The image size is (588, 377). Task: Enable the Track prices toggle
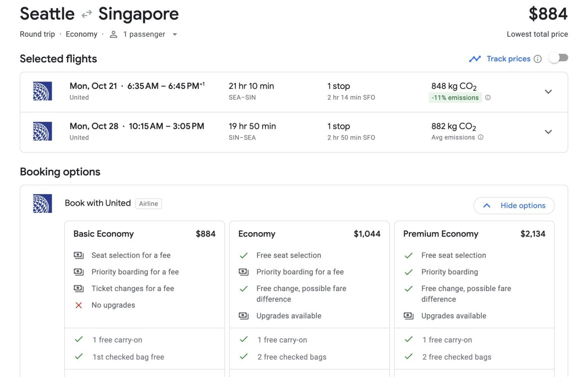559,58
